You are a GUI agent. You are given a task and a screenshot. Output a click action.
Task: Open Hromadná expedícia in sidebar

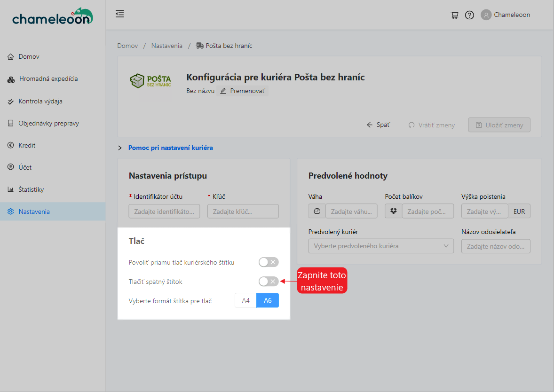click(48, 79)
